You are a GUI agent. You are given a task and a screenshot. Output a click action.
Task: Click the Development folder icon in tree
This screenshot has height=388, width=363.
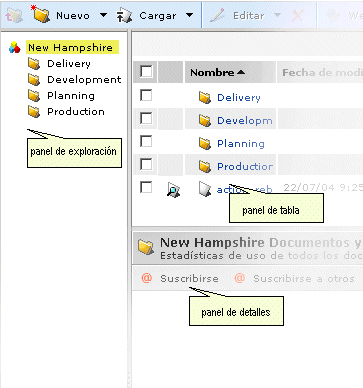pyautogui.click(x=34, y=79)
